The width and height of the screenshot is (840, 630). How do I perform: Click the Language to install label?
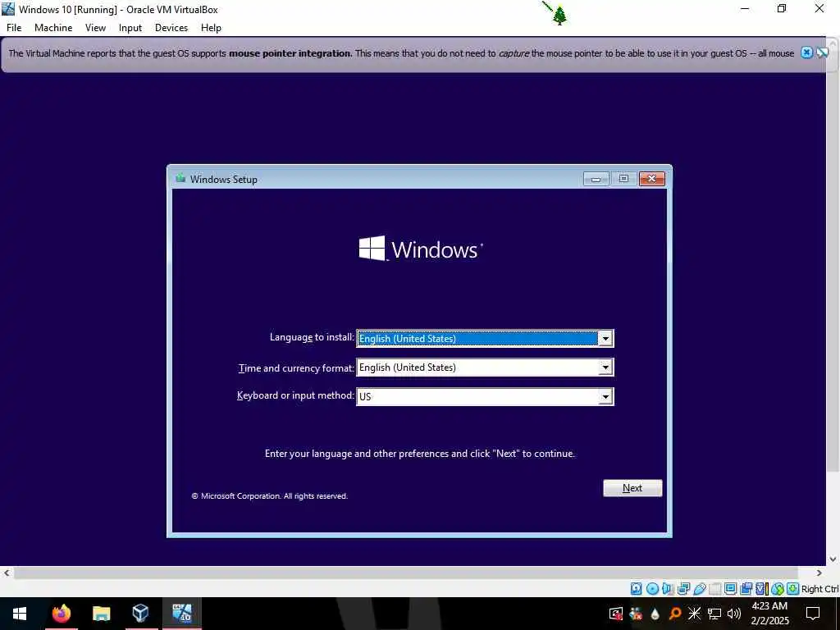pyautogui.click(x=312, y=337)
